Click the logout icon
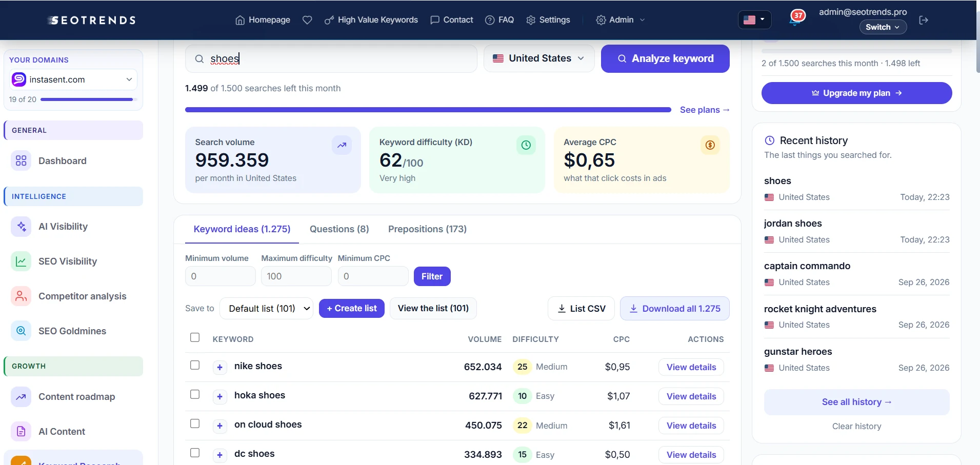This screenshot has width=980, height=465. pyautogui.click(x=924, y=20)
